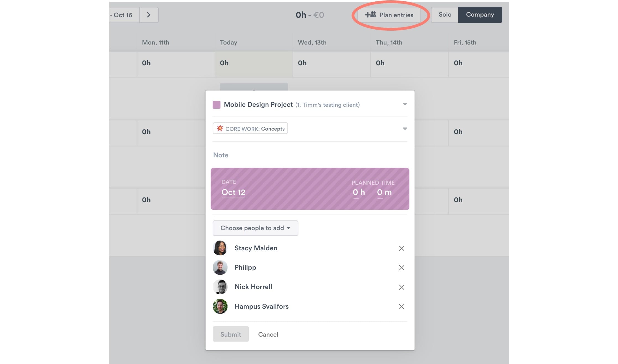
Task: Click the Plan entries people icon
Action: [371, 15]
